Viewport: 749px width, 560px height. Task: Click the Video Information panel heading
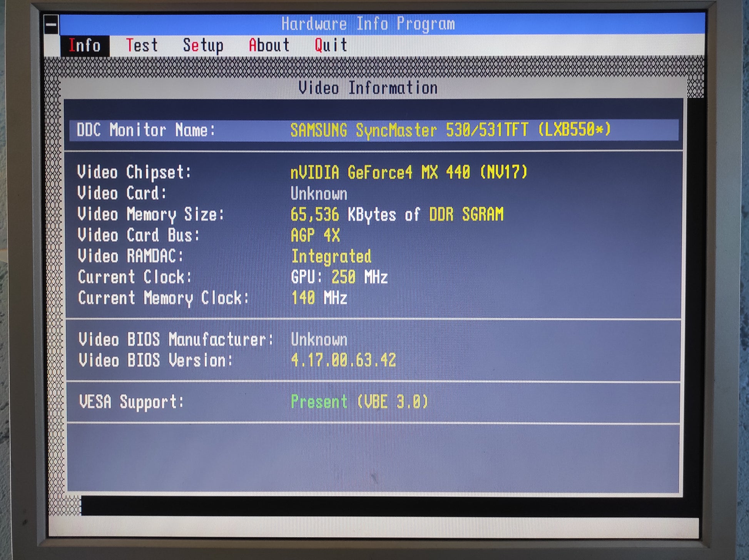[368, 88]
